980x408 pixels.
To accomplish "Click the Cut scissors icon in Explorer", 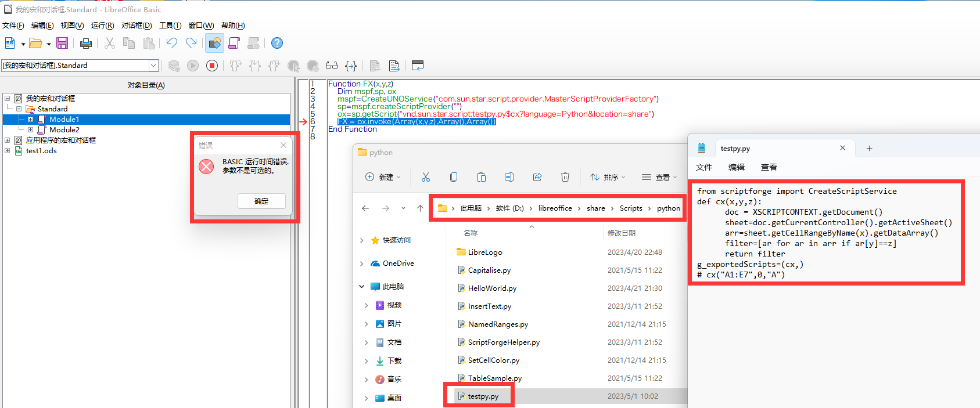I will click(426, 177).
